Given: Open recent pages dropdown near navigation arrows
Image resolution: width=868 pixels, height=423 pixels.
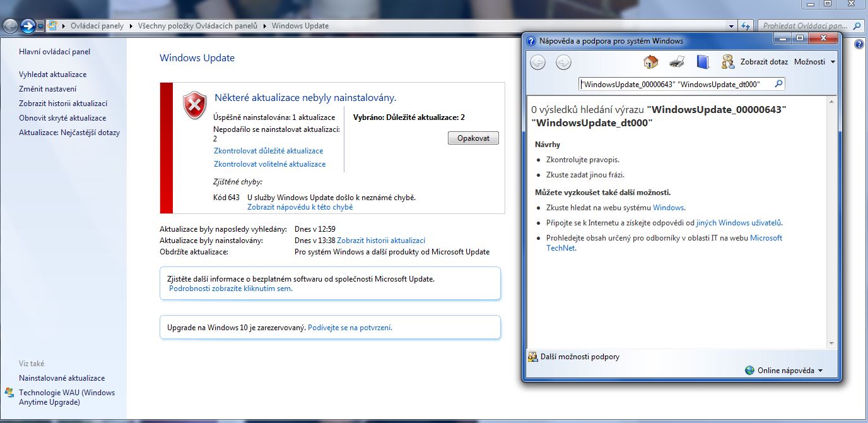Looking at the screenshot, I should (x=41, y=26).
